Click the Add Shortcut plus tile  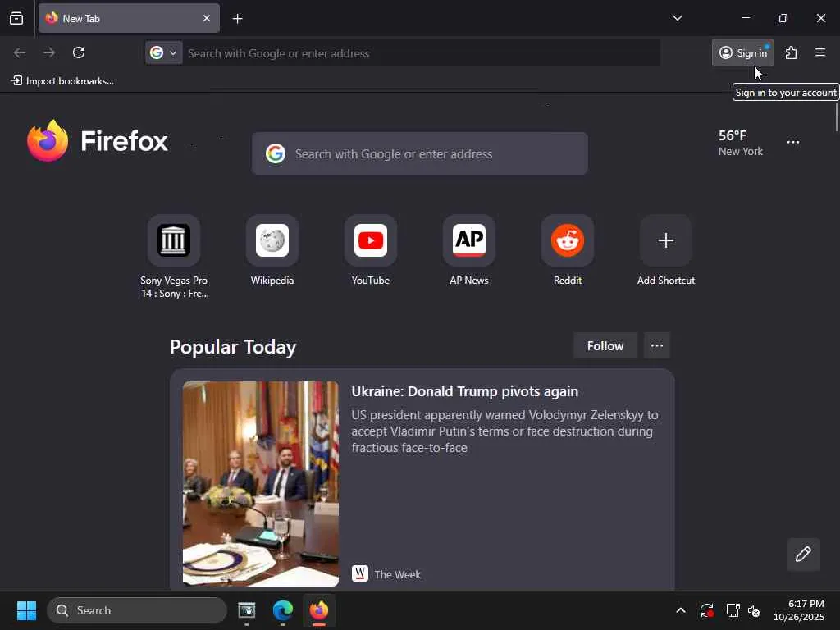point(666,251)
